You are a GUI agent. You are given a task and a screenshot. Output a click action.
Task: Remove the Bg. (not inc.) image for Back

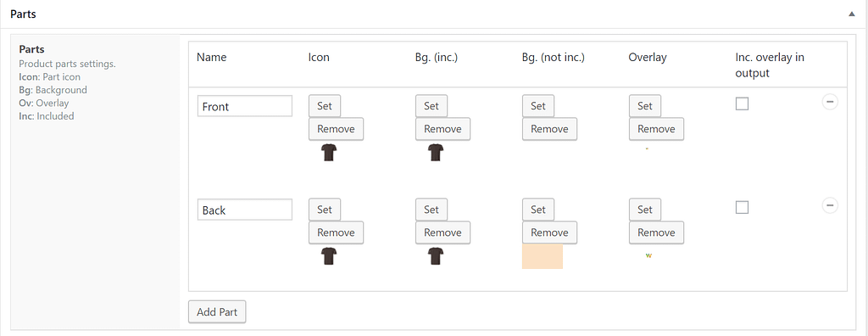coord(549,232)
